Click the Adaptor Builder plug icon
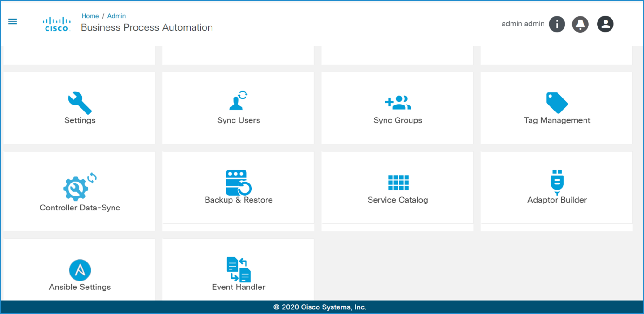The height and width of the screenshot is (314, 644). point(557,182)
